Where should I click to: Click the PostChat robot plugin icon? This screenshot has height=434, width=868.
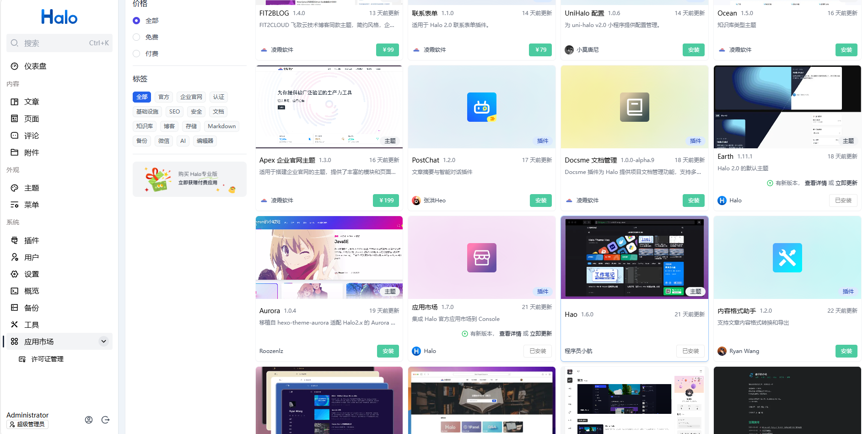pos(482,107)
